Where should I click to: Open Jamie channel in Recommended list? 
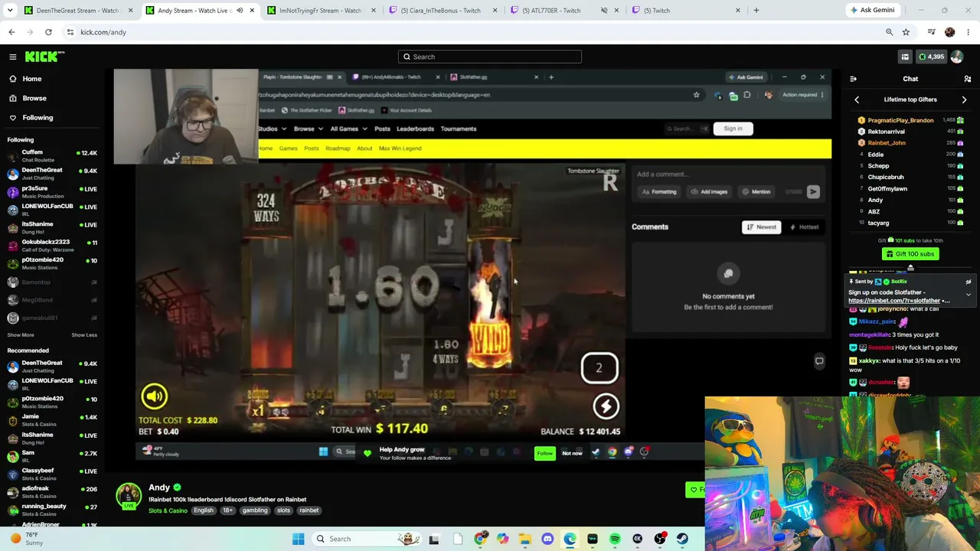tap(52, 419)
